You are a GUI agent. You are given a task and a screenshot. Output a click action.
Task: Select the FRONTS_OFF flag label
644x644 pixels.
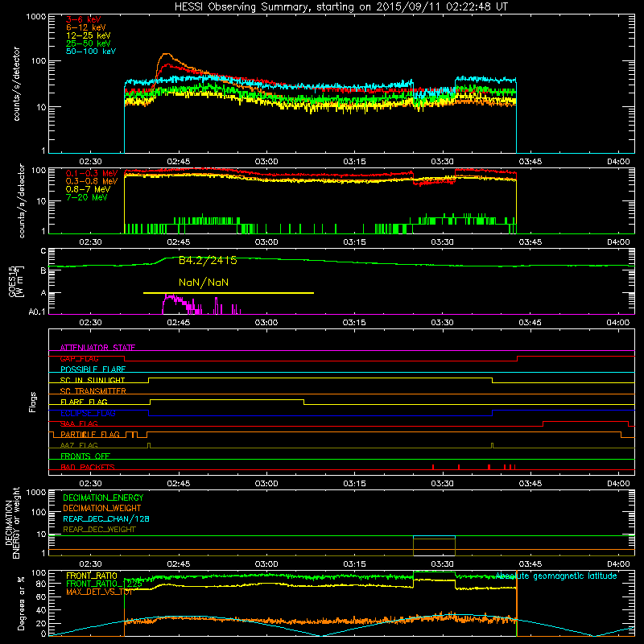(x=85, y=456)
